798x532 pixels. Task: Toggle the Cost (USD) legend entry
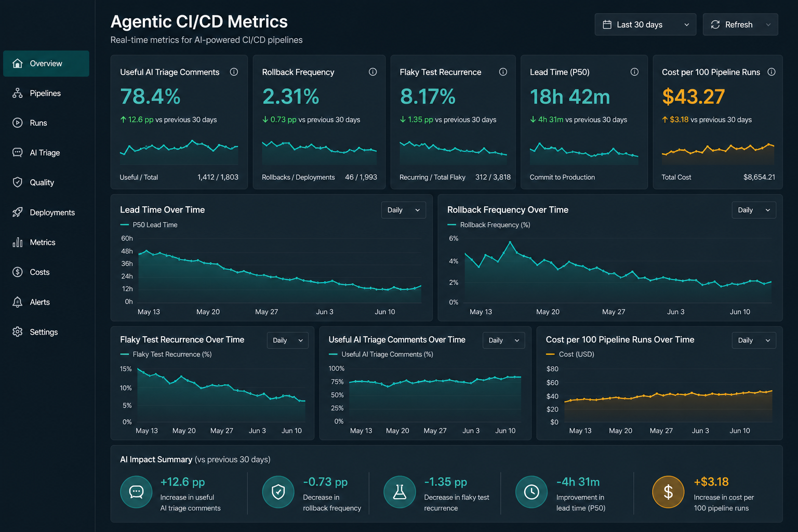[x=570, y=354]
